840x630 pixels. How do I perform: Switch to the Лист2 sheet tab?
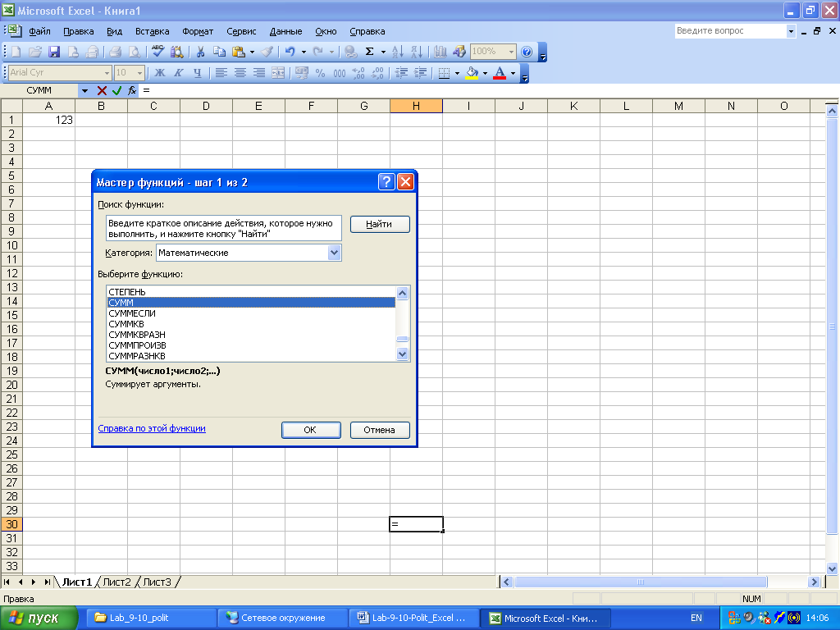(116, 582)
